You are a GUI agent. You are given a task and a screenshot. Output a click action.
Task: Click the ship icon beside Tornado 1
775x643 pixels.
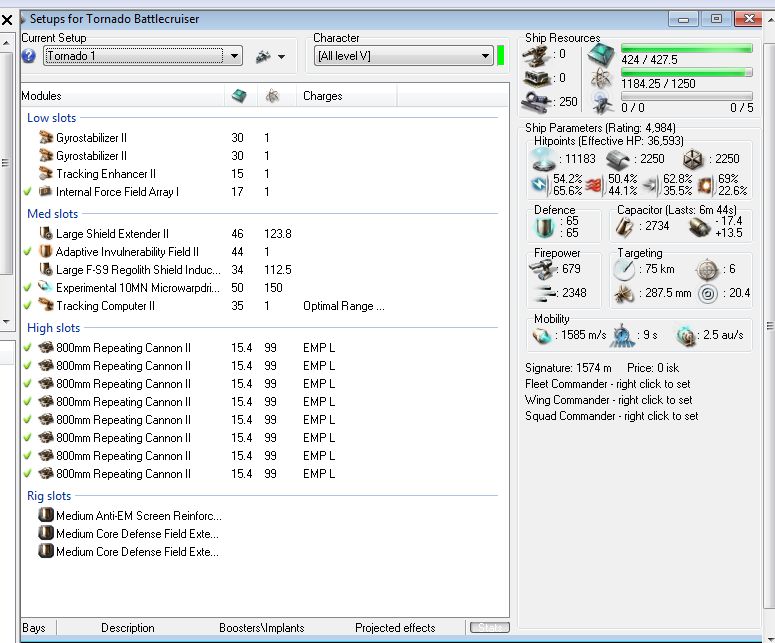pyautogui.click(x=263, y=56)
